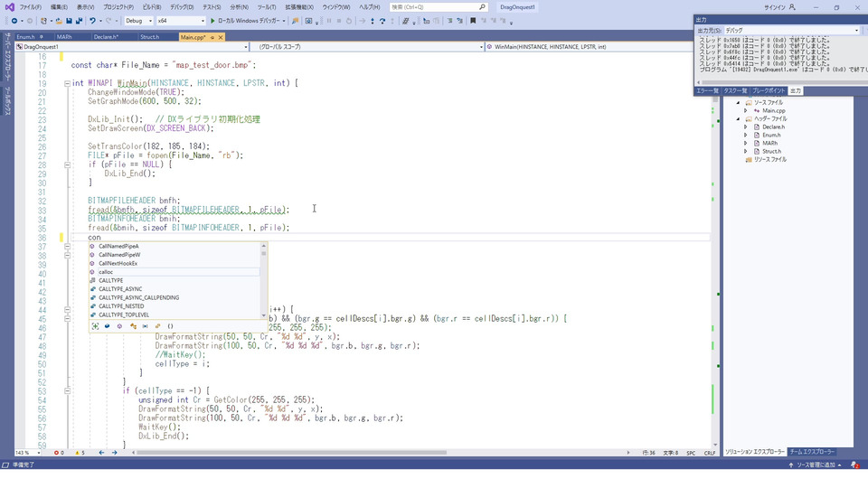Collapse the if block at line 28
868x488 pixels.
pyautogui.click(x=67, y=164)
